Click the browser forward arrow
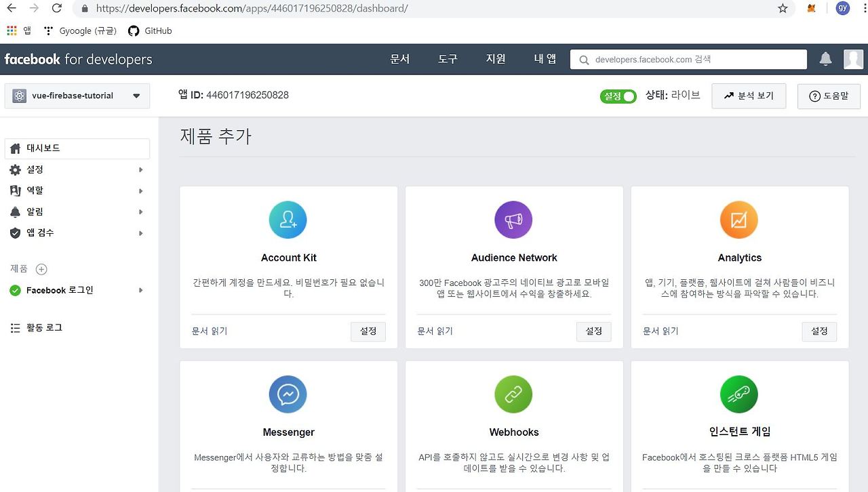Image resolution: width=868 pixels, height=492 pixels. pos(34,9)
